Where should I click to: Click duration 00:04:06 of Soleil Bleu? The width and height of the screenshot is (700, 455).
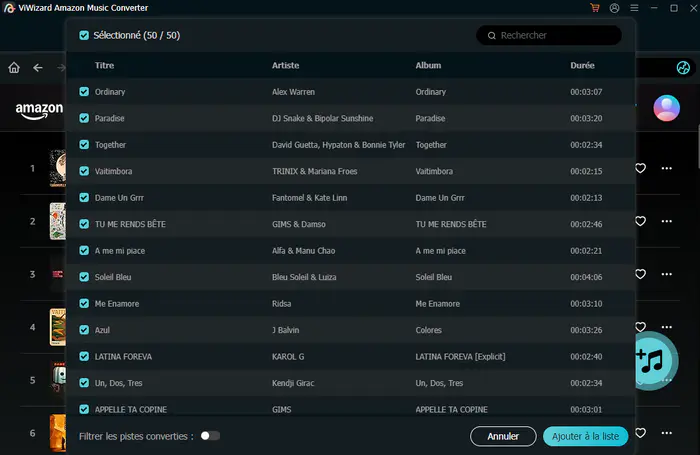(586, 277)
